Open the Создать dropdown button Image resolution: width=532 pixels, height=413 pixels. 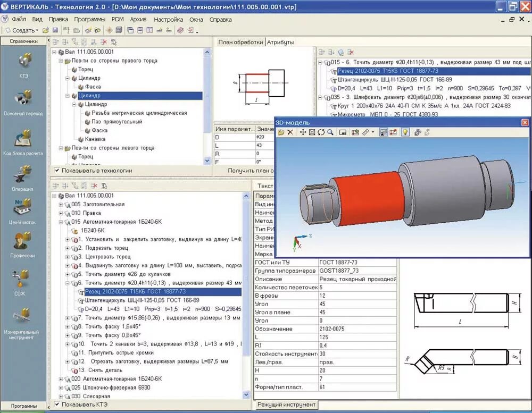pos(22,30)
